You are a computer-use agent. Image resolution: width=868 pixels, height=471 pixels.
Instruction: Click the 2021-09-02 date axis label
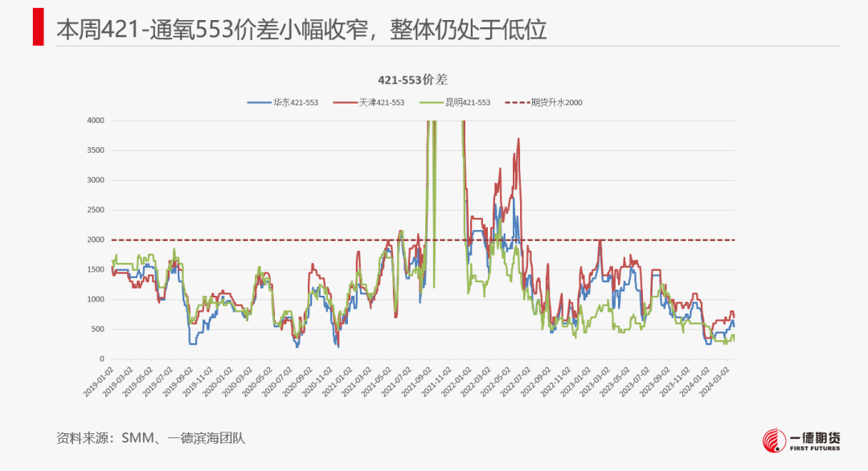pos(417,380)
